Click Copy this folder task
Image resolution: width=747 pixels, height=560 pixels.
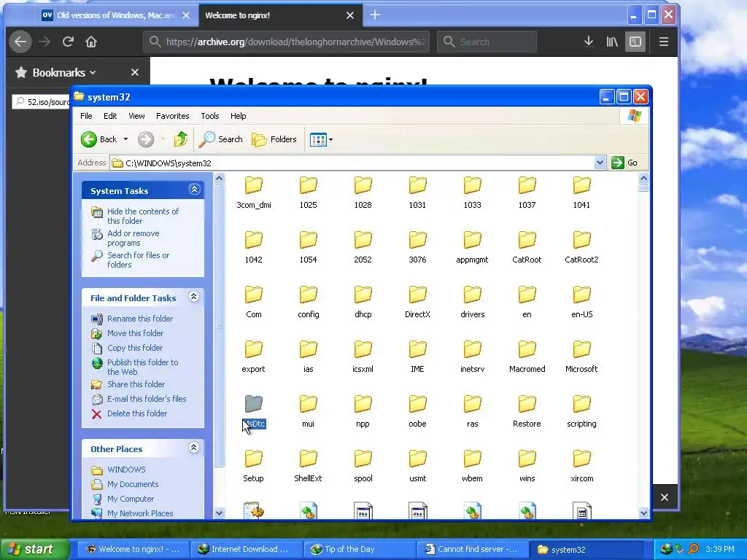tap(134, 348)
